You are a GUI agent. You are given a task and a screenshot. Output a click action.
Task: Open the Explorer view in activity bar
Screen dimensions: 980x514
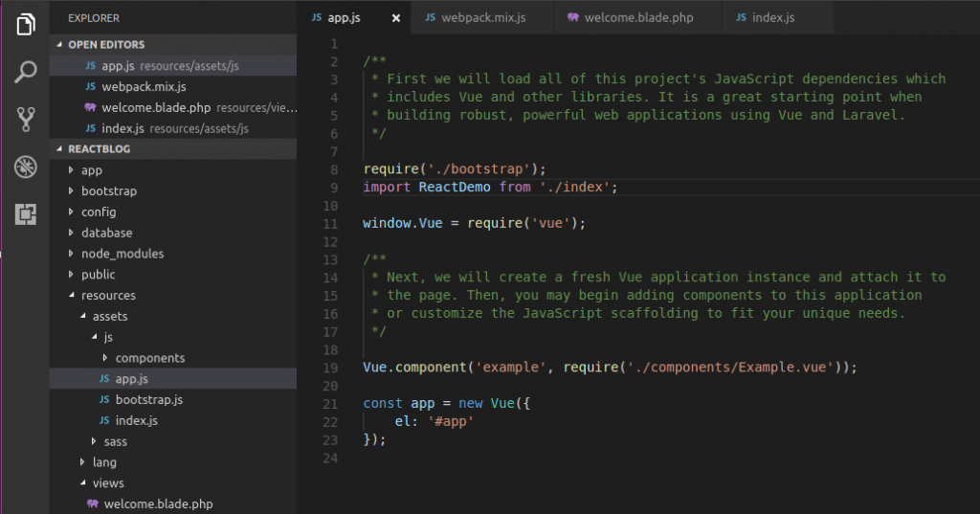coord(26,24)
